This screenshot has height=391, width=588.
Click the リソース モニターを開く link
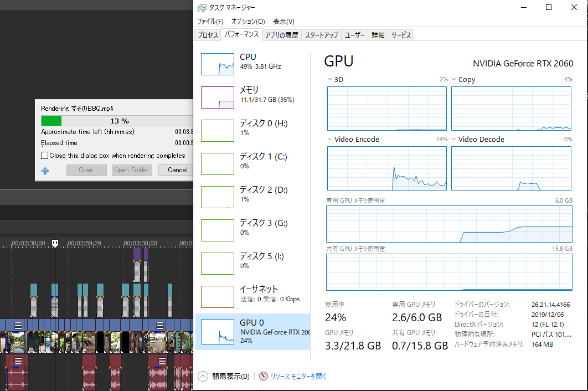[298, 377]
